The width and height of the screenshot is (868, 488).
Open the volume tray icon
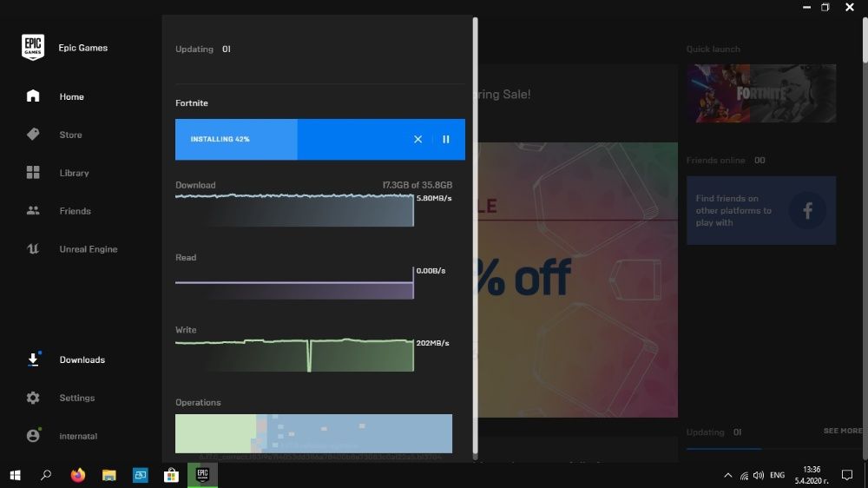(759, 475)
